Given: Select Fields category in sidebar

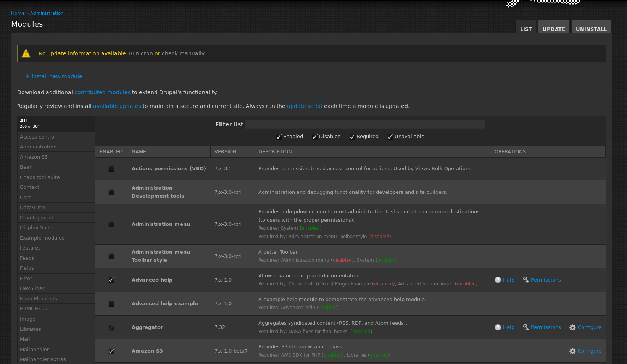Looking at the screenshot, I should 56,268.
